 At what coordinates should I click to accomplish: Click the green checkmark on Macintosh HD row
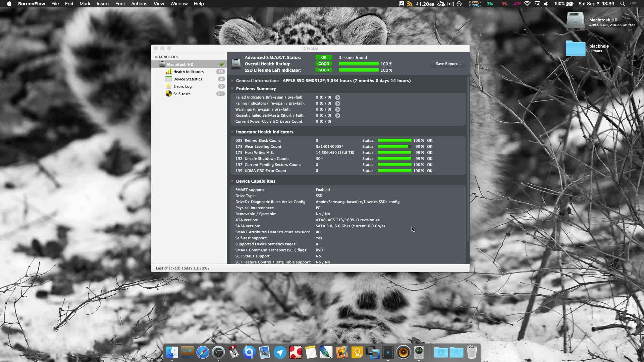(x=222, y=64)
